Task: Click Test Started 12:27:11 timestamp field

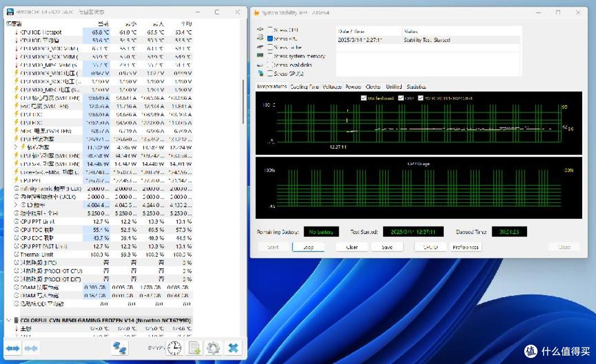Action: coord(413,232)
